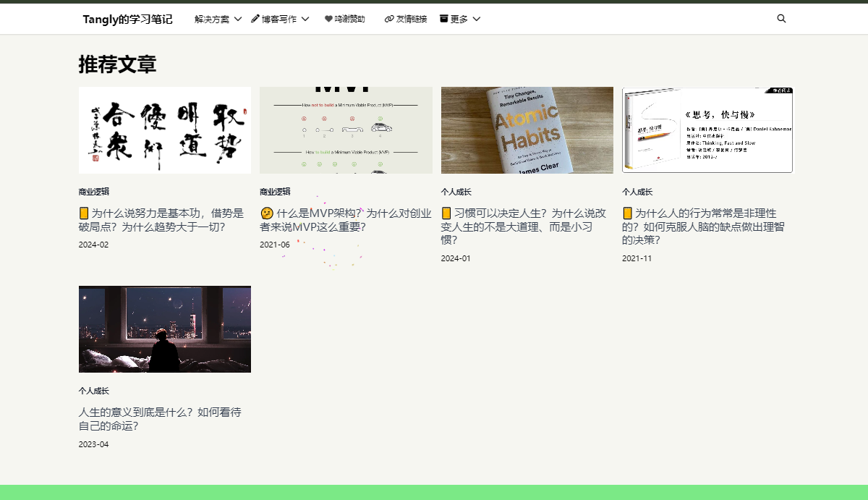Click 个人成长 tag above 人生的意义 article
The width and height of the screenshot is (868, 500).
pyautogui.click(x=94, y=391)
